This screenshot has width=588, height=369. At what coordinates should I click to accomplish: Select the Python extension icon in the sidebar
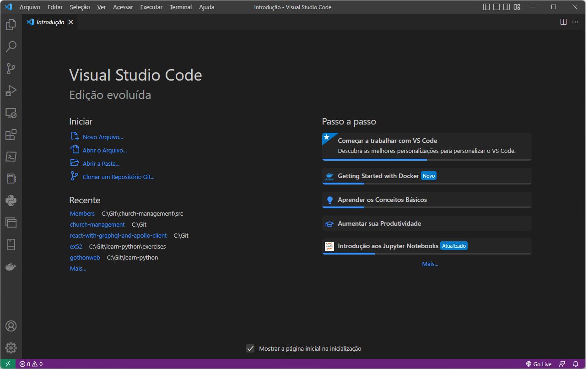coord(11,201)
